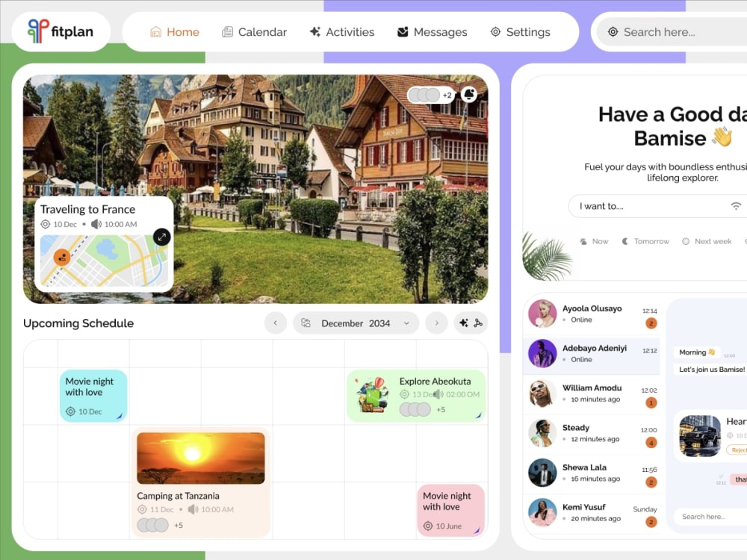Image resolution: width=747 pixels, height=560 pixels.
Task: Open the chat with William Amodu
Action: 592,393
